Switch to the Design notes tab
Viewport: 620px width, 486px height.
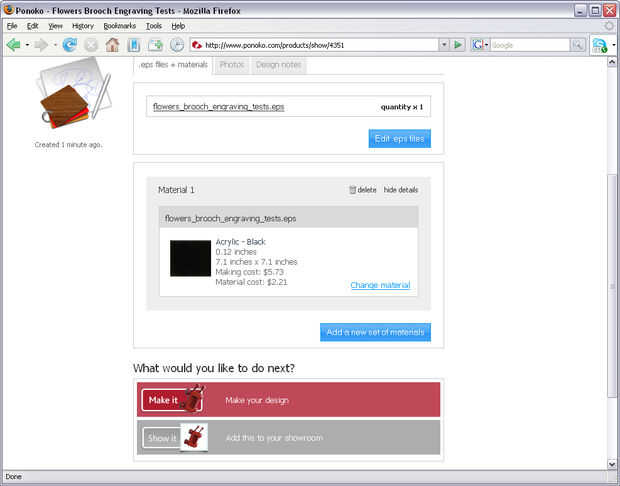(278, 65)
